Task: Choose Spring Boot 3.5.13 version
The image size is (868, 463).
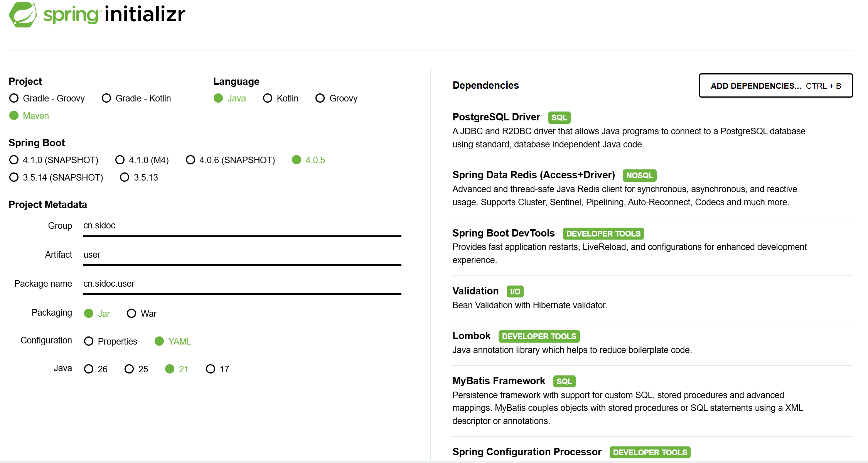Action: tap(125, 177)
